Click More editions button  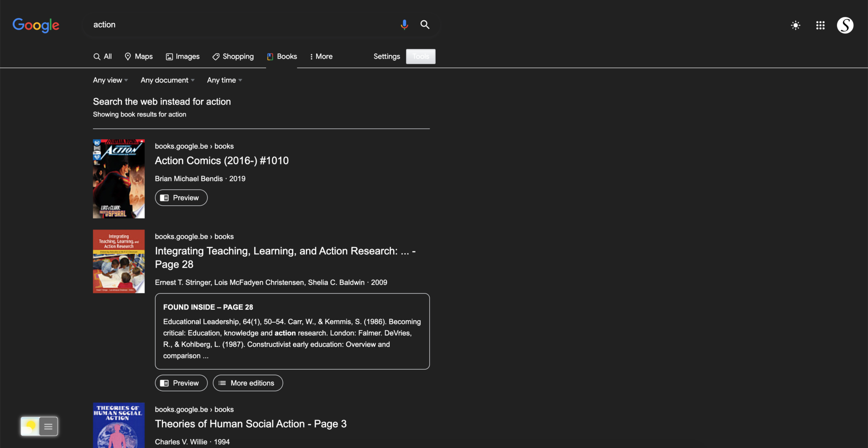coord(248,383)
